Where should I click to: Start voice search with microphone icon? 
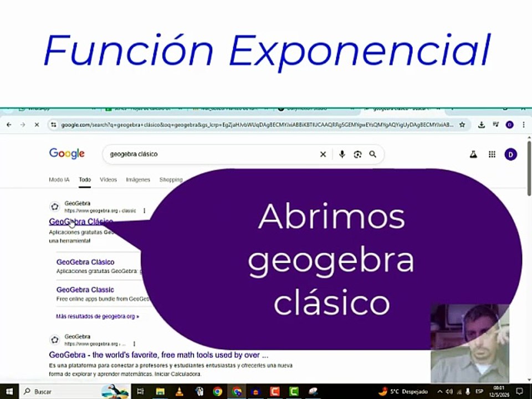click(x=342, y=155)
